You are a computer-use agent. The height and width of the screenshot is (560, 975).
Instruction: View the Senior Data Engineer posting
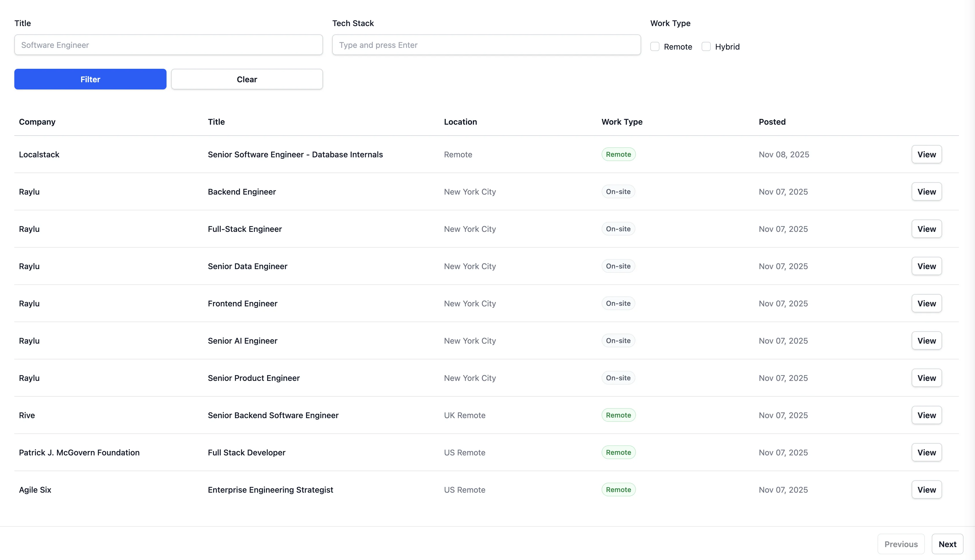point(926,266)
